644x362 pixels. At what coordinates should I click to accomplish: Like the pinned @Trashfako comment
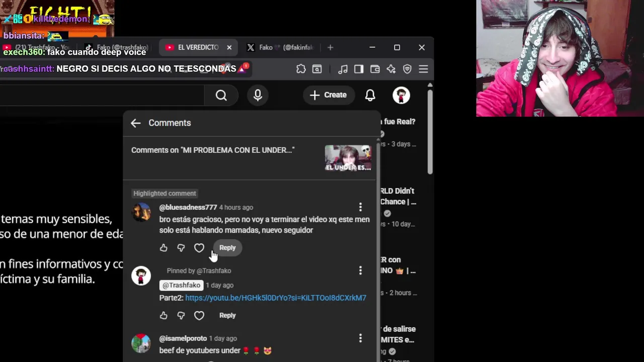(x=164, y=316)
